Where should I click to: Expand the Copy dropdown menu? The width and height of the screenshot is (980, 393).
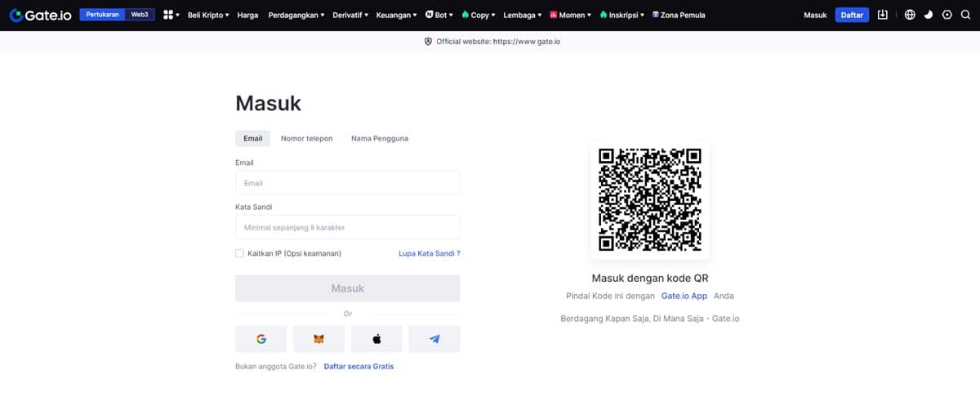coord(479,15)
